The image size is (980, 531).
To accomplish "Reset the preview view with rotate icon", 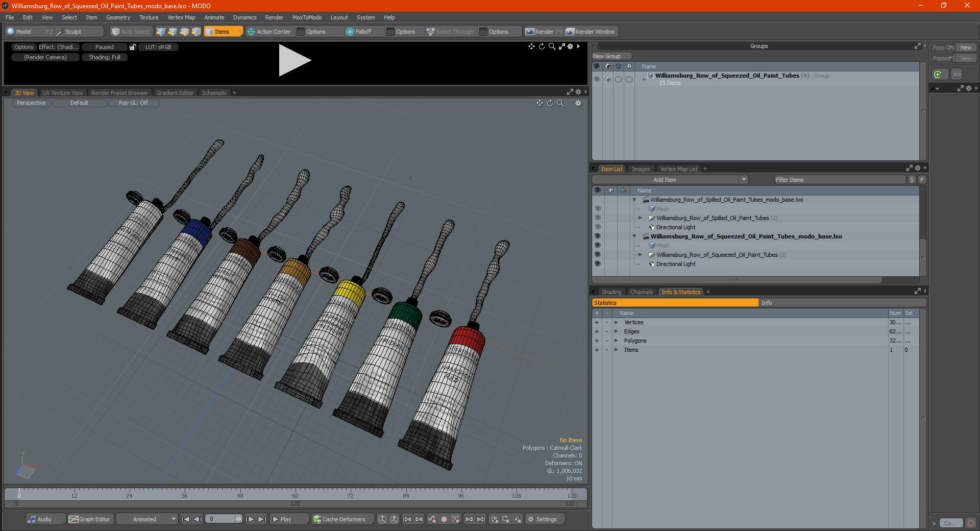I will (542, 46).
